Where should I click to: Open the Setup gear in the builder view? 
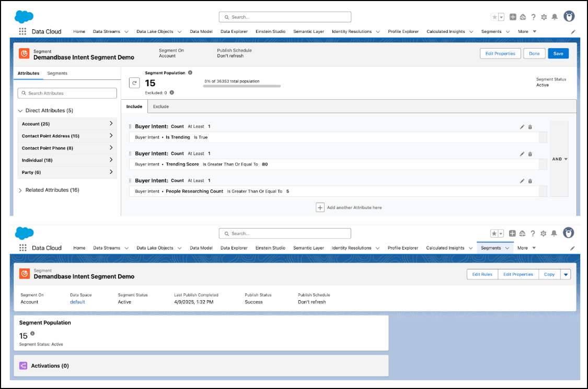point(544,17)
